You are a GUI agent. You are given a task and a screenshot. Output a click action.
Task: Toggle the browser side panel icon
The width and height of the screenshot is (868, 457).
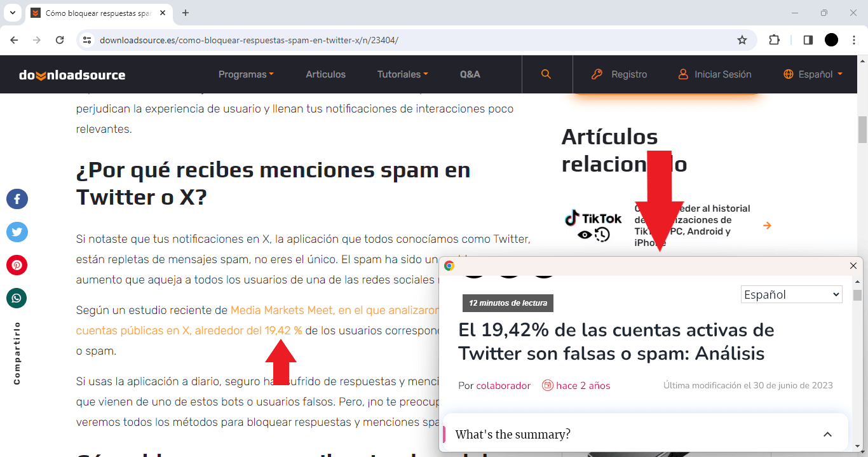808,40
